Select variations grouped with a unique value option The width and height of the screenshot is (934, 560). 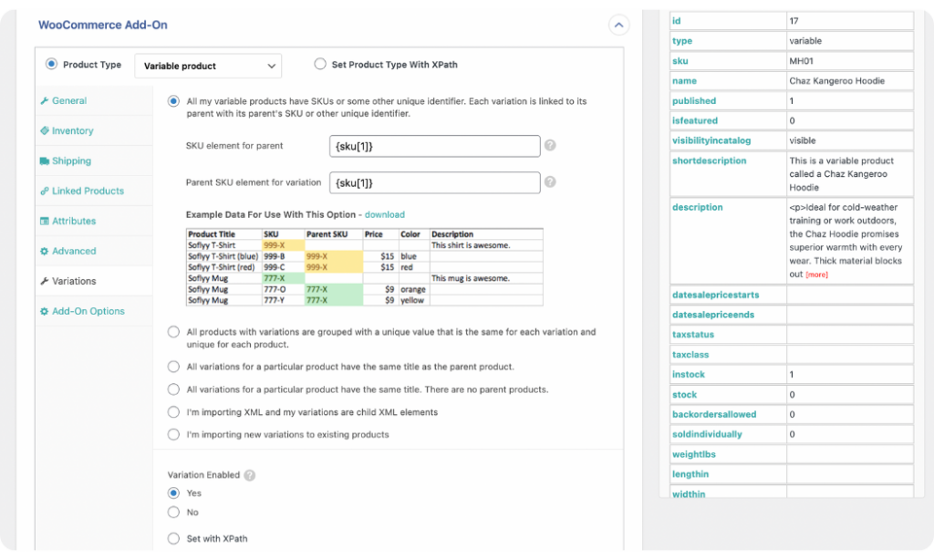pos(173,332)
